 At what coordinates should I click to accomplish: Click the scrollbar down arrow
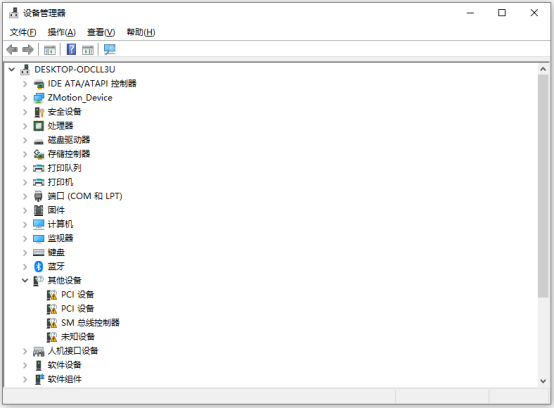[x=543, y=381]
